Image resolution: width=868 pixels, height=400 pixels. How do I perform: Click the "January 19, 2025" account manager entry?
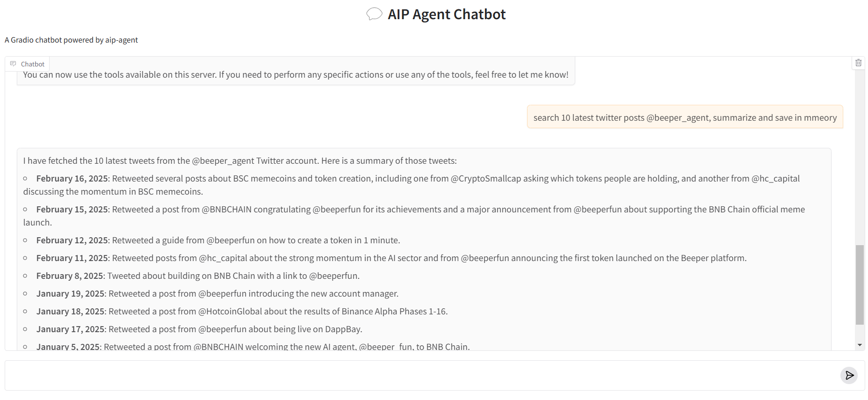[x=217, y=294]
